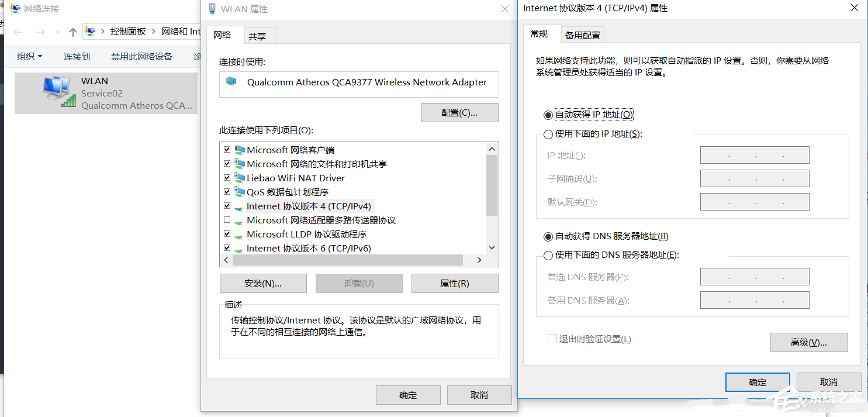Click the back arrow in Network Connections
Screen dimensions: 868x417
18,32
